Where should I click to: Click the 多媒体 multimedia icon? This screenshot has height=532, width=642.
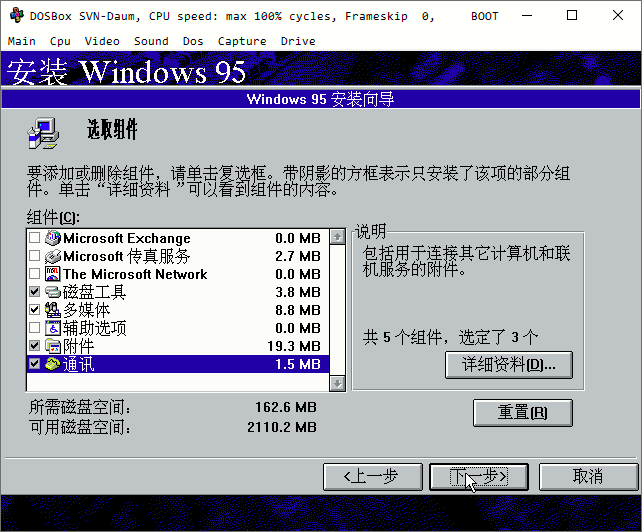point(53,310)
